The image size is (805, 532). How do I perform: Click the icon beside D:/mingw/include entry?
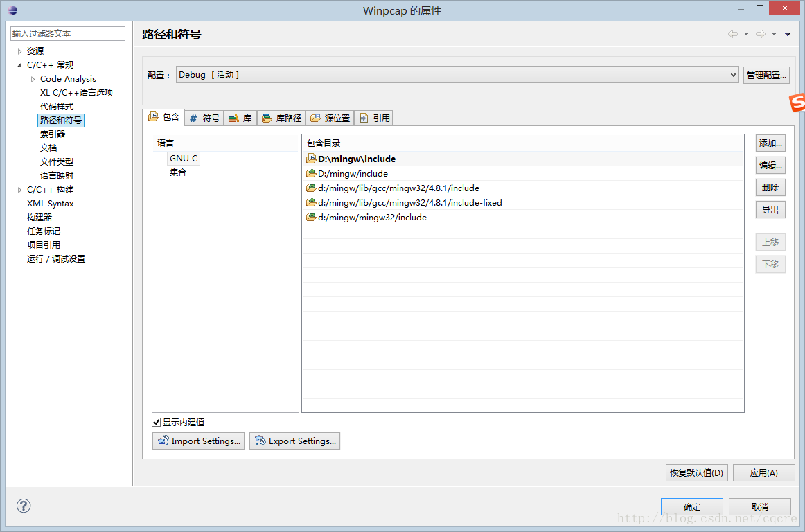click(311, 173)
